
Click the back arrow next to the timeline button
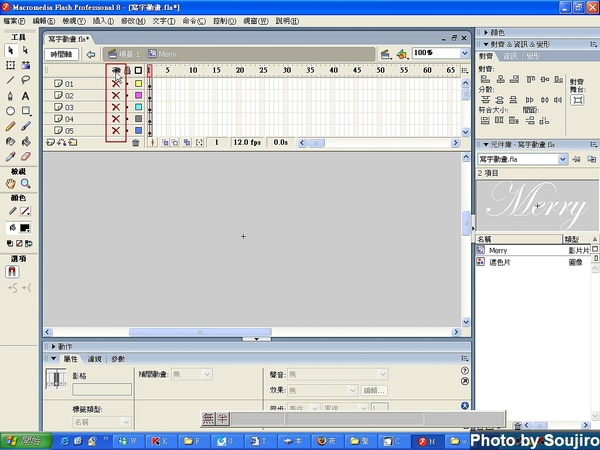point(91,54)
